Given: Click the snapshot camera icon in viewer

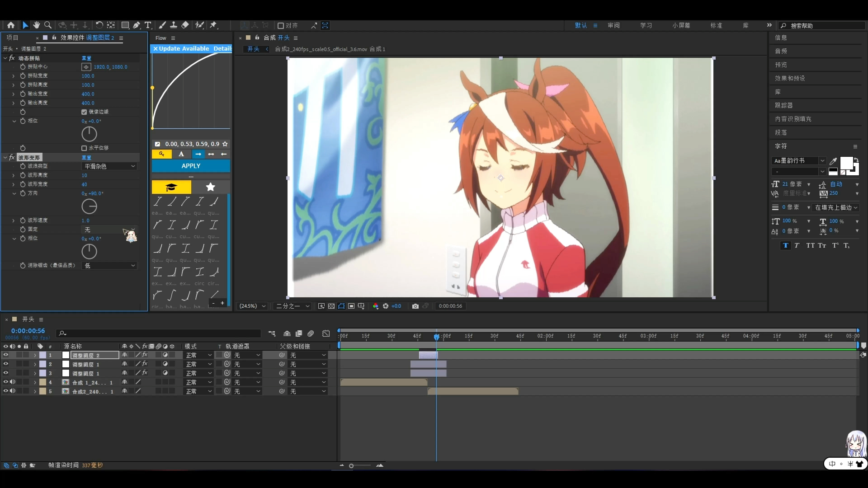Looking at the screenshot, I should pyautogui.click(x=415, y=306).
